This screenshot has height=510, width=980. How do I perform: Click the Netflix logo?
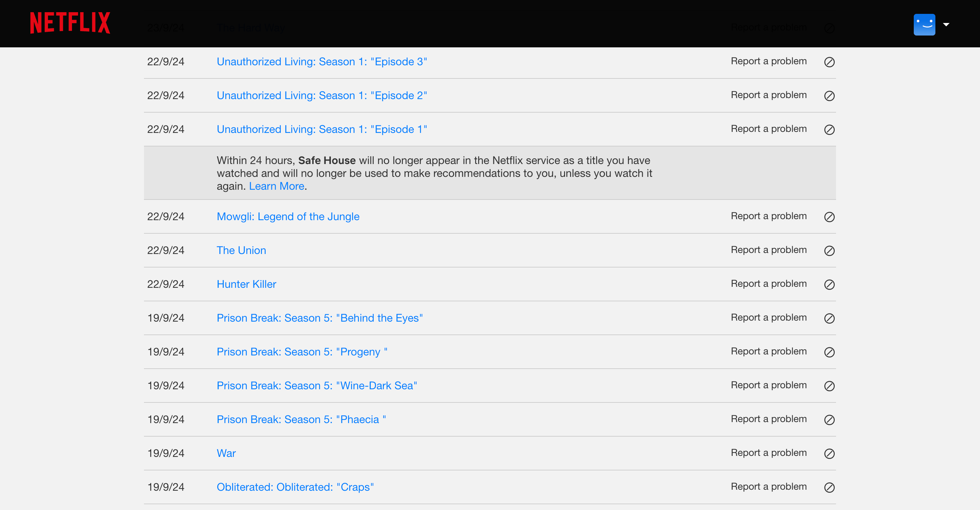click(x=70, y=22)
